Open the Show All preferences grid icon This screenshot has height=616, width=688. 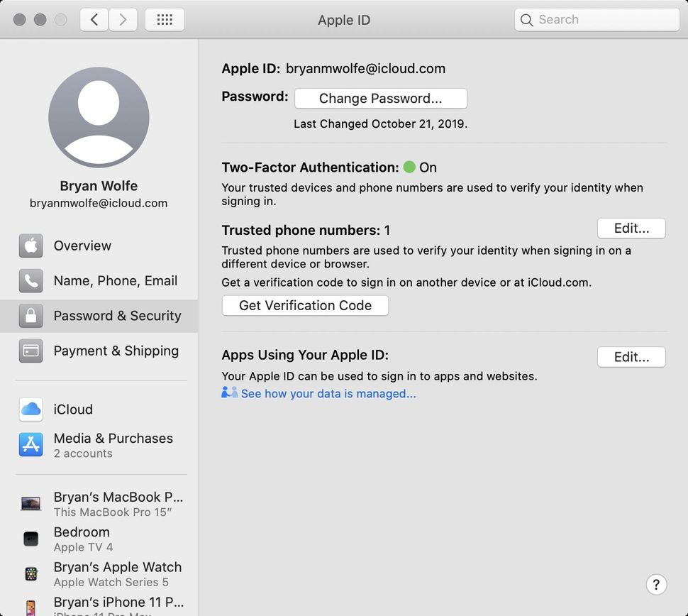pyautogui.click(x=165, y=19)
